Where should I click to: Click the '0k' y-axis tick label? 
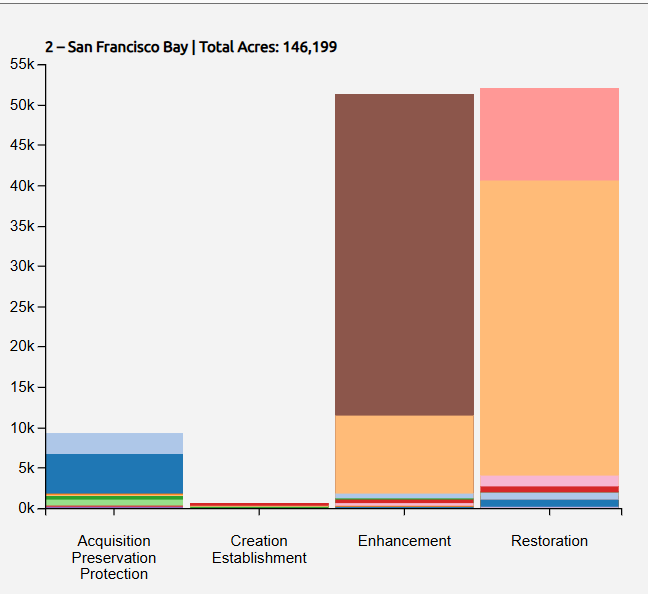tap(26, 508)
